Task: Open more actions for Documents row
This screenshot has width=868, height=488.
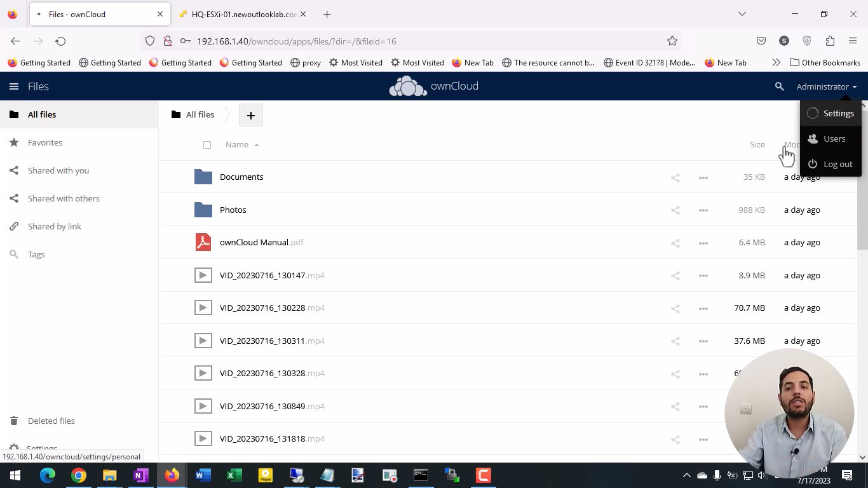Action: coord(703,177)
